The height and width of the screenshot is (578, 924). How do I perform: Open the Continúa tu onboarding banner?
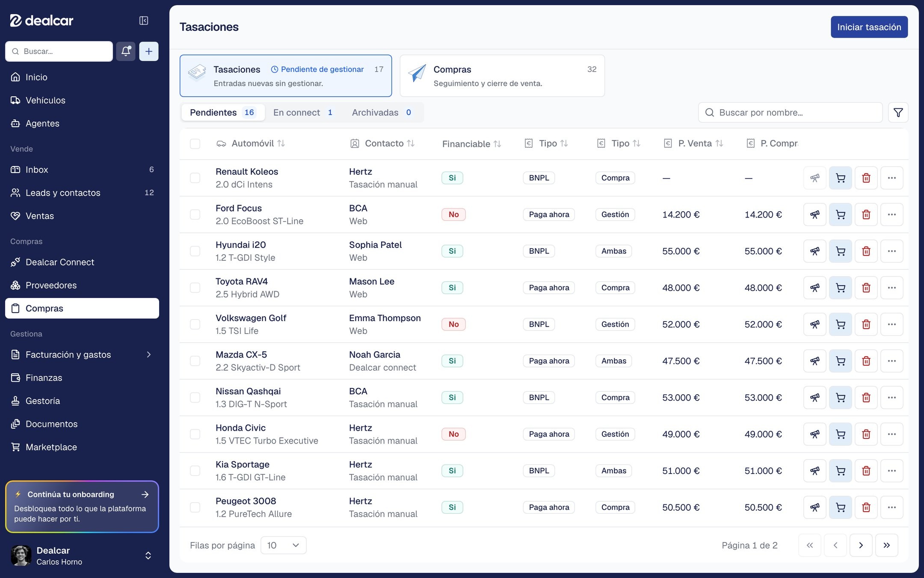pos(82,506)
